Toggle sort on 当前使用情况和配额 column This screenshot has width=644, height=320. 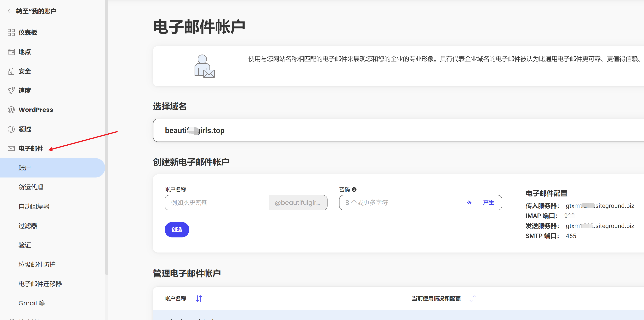pos(472,299)
